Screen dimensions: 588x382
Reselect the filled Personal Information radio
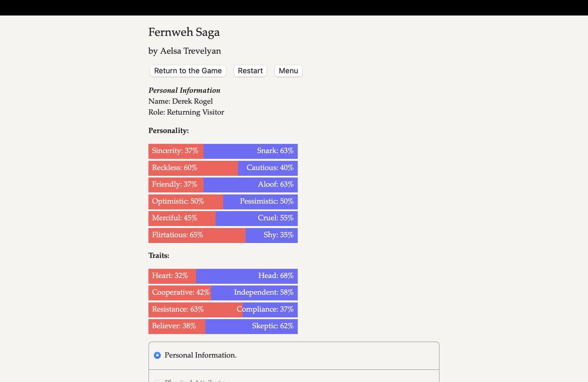[157, 355]
